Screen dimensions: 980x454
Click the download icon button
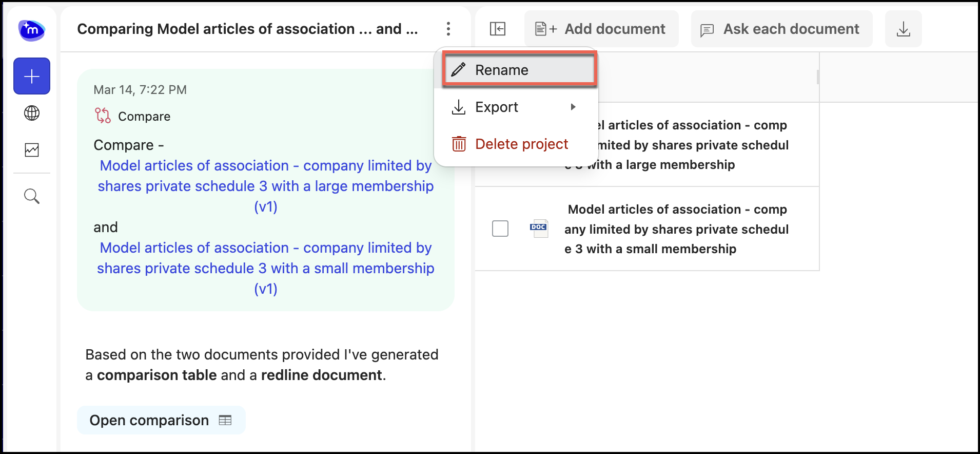tap(903, 29)
